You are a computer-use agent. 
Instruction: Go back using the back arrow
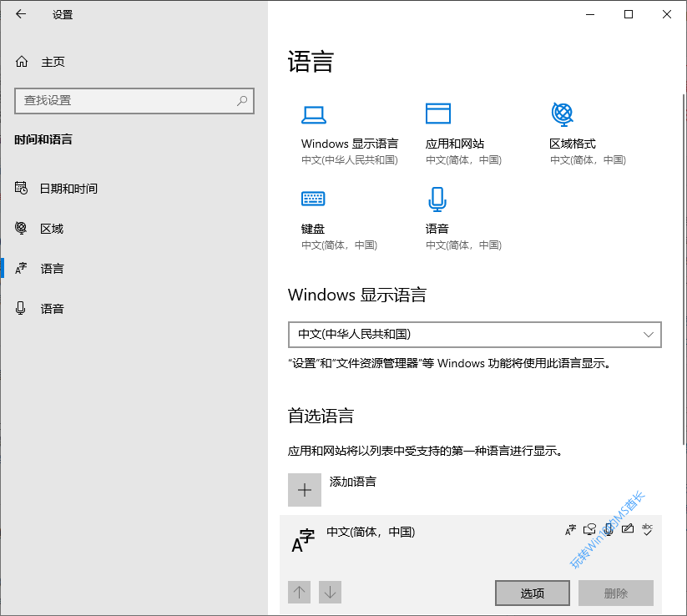tap(21, 14)
